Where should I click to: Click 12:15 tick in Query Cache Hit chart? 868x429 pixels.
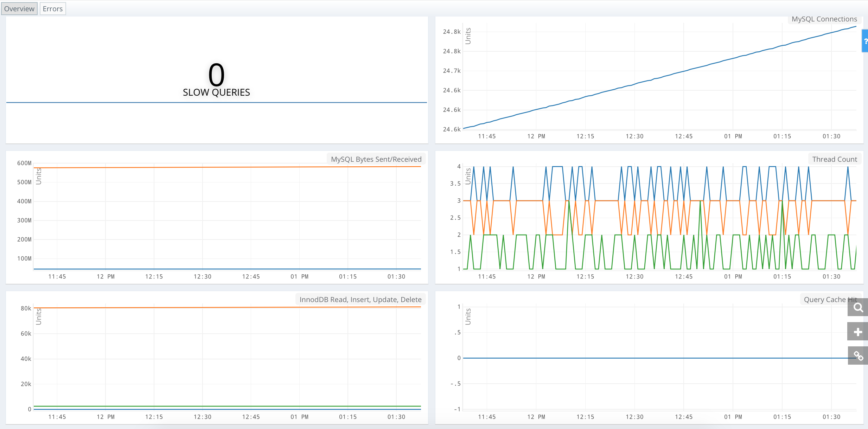585,417
